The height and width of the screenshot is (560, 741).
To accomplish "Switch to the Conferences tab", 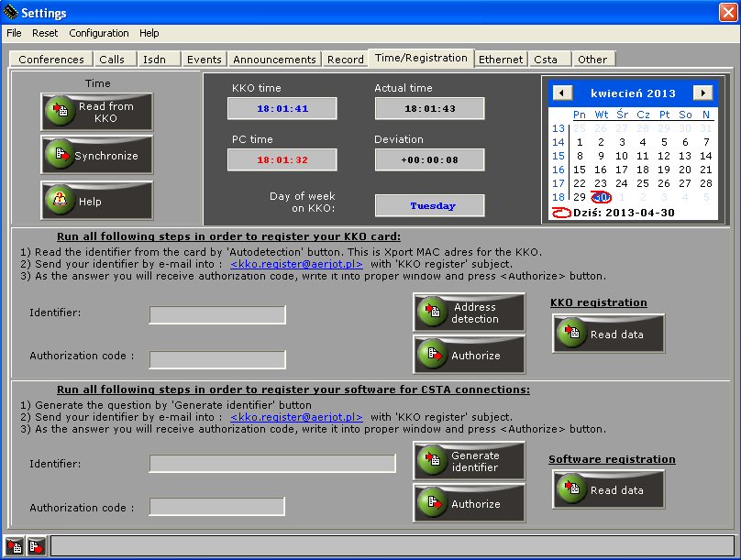I will [51, 60].
